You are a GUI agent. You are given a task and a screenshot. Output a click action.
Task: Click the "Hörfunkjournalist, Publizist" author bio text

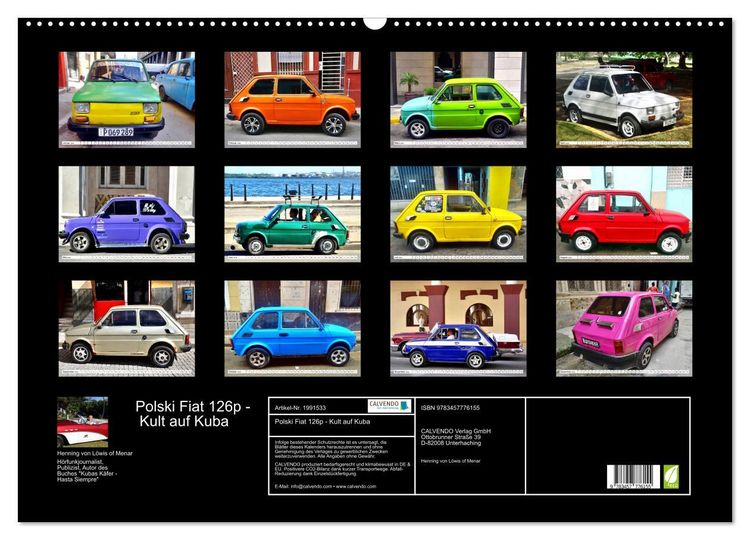(87, 471)
